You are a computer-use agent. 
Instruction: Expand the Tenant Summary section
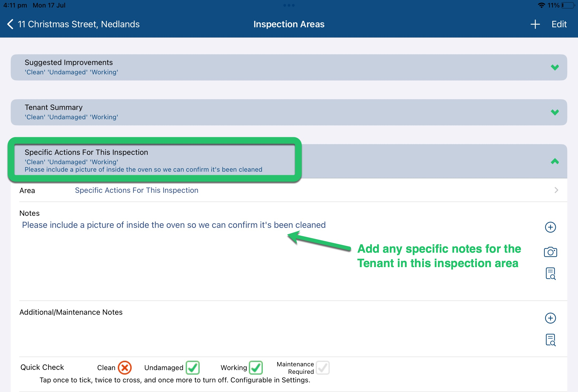pyautogui.click(x=555, y=112)
